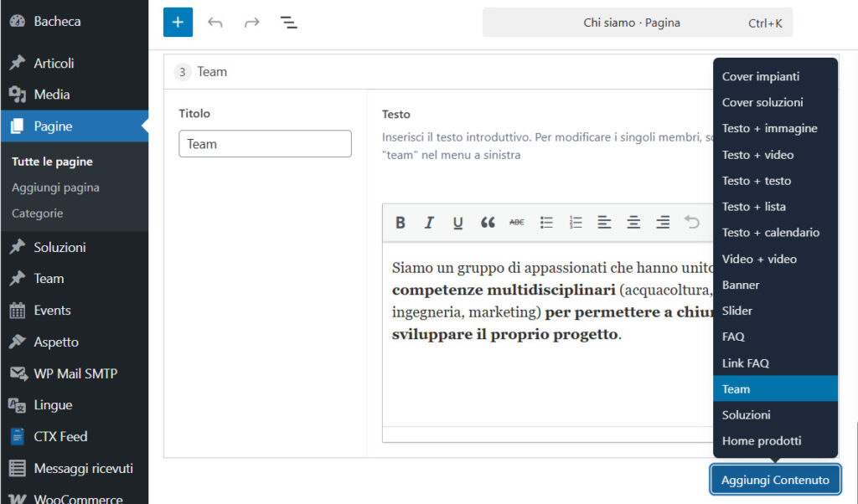Click the blue block inserter plus button
This screenshot has height=504, width=858.
[178, 23]
